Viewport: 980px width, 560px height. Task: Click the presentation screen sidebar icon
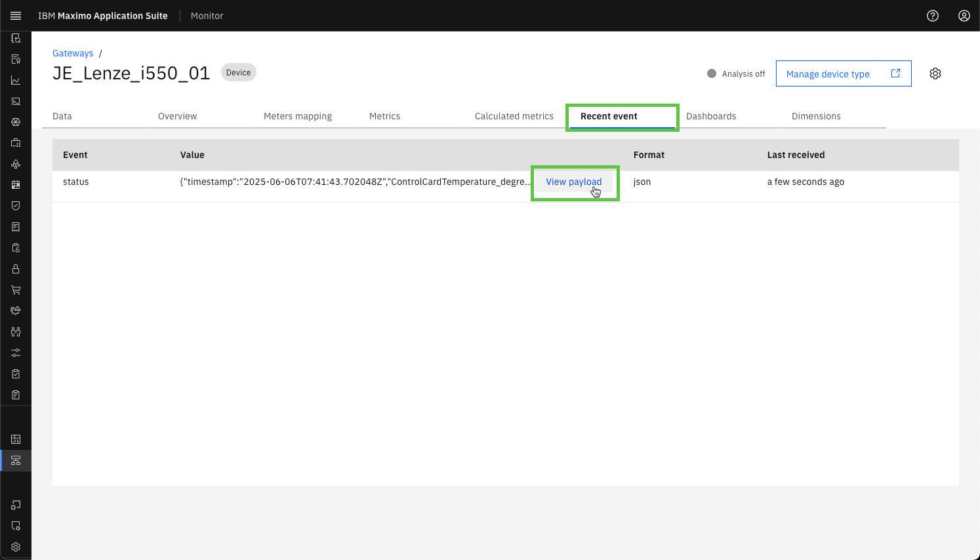[16, 101]
